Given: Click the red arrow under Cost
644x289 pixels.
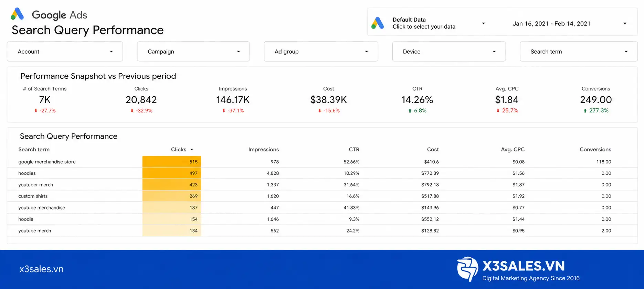Looking at the screenshot, I should (320, 111).
